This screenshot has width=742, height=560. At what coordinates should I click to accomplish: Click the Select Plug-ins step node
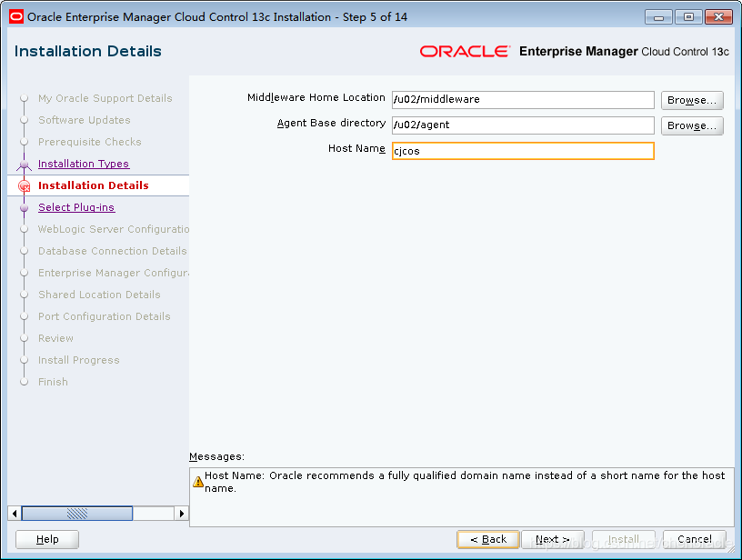click(x=25, y=207)
